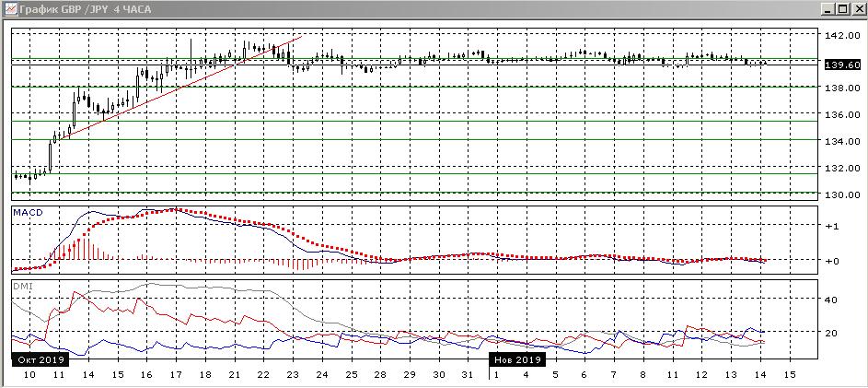
Task: Select the current price label 139.60
Action: click(x=841, y=65)
